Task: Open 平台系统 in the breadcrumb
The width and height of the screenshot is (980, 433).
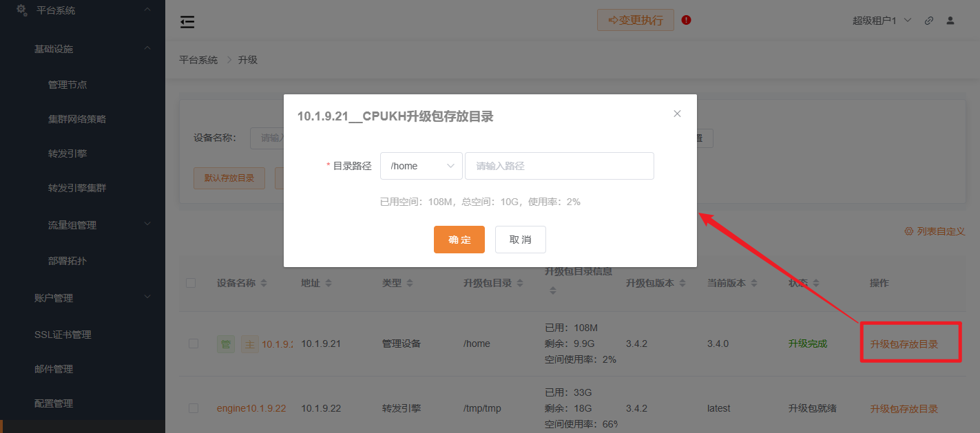Action: (x=198, y=60)
